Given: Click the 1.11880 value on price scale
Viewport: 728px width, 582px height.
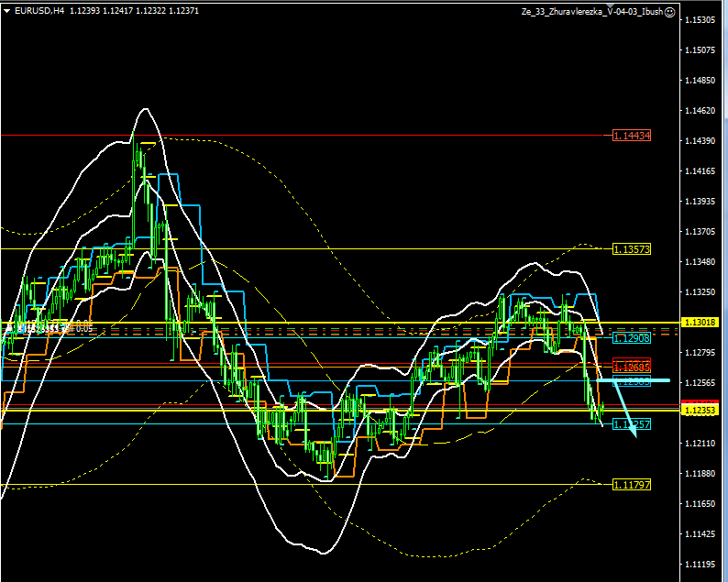Looking at the screenshot, I should pyautogui.click(x=700, y=474).
